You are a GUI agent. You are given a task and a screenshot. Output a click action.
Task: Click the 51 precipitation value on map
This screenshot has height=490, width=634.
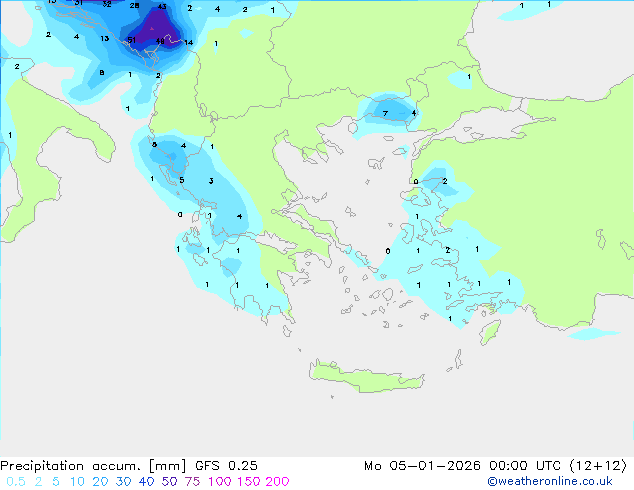(131, 40)
